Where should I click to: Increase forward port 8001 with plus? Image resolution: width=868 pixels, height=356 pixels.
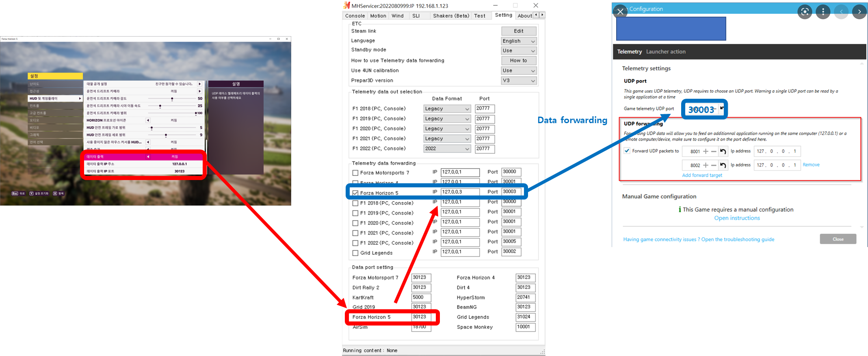coord(706,152)
